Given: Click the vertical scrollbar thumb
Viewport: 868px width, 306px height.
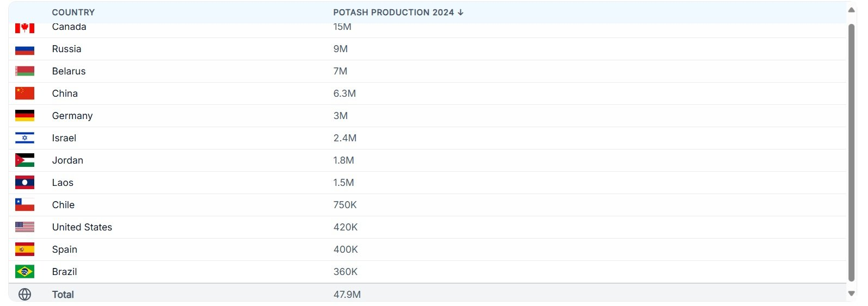Looking at the screenshot, I should [x=852, y=152].
